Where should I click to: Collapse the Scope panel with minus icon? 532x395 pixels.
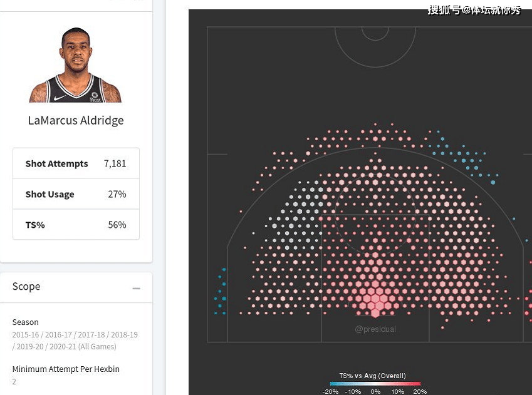click(136, 288)
